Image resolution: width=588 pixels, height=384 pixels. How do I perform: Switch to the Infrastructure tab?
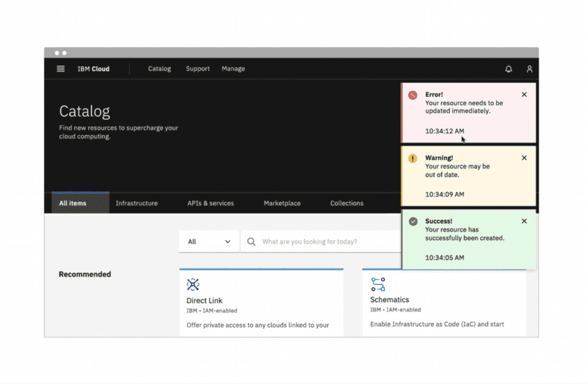click(x=137, y=203)
